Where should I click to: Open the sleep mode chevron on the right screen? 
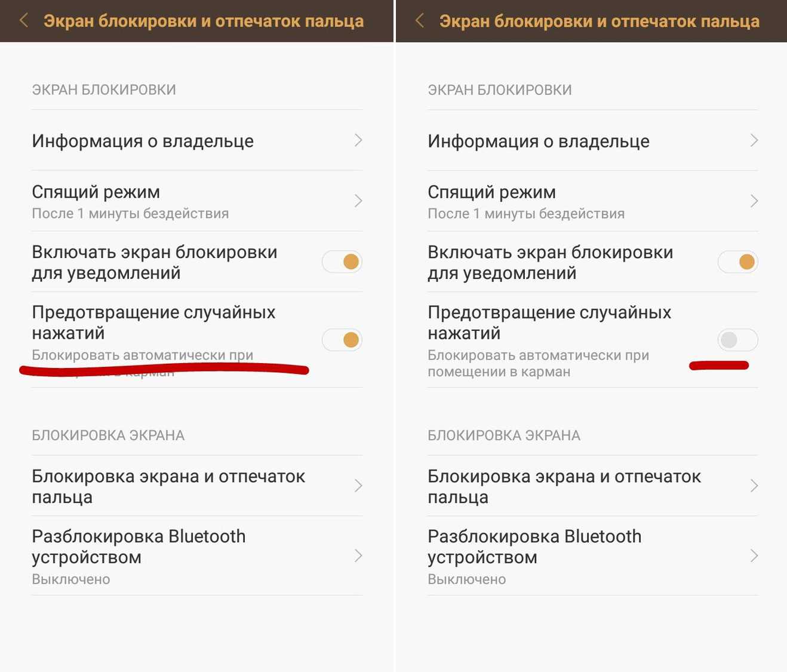coord(754,201)
